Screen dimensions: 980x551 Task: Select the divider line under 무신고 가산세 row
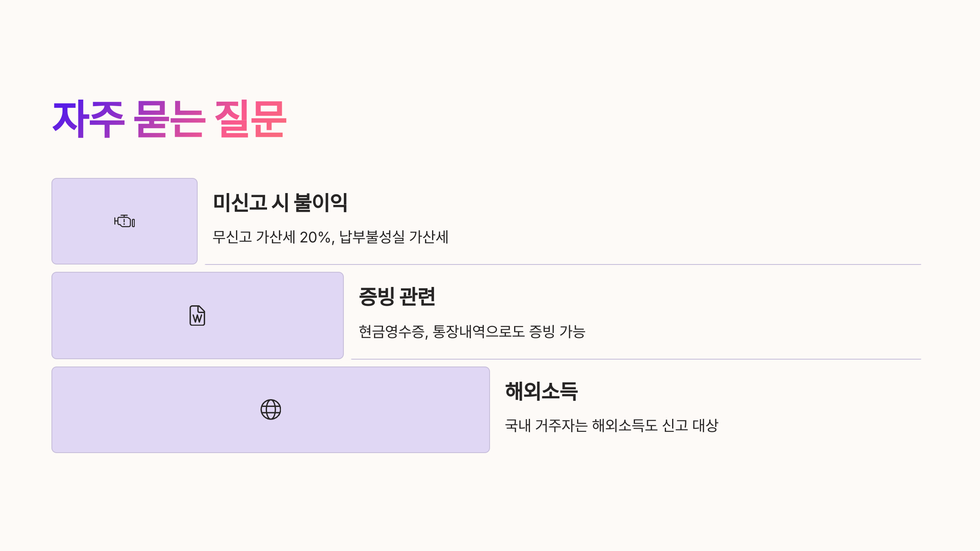pos(563,264)
